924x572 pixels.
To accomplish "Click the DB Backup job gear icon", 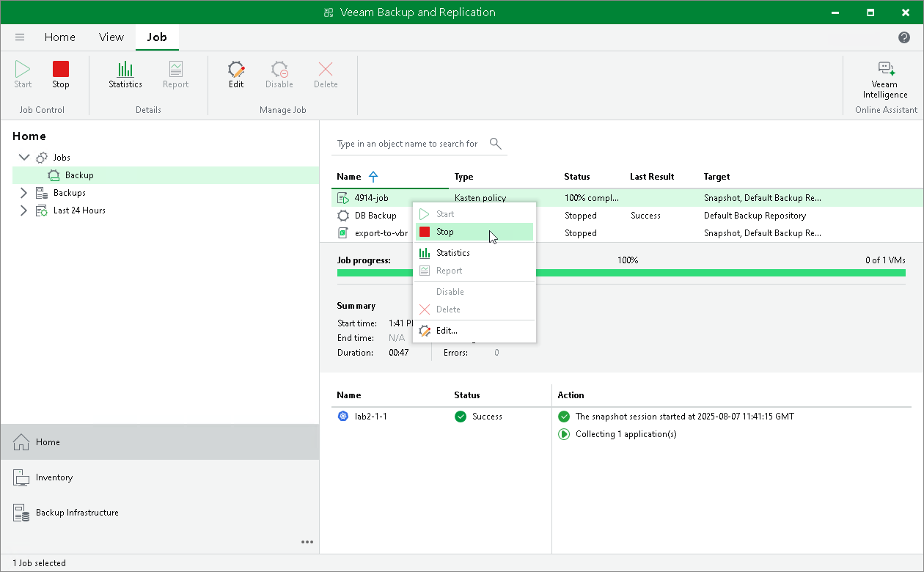I will click(342, 216).
